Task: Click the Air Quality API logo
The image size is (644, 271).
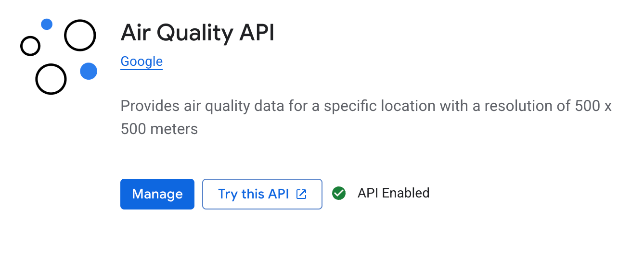Action: 59,57
